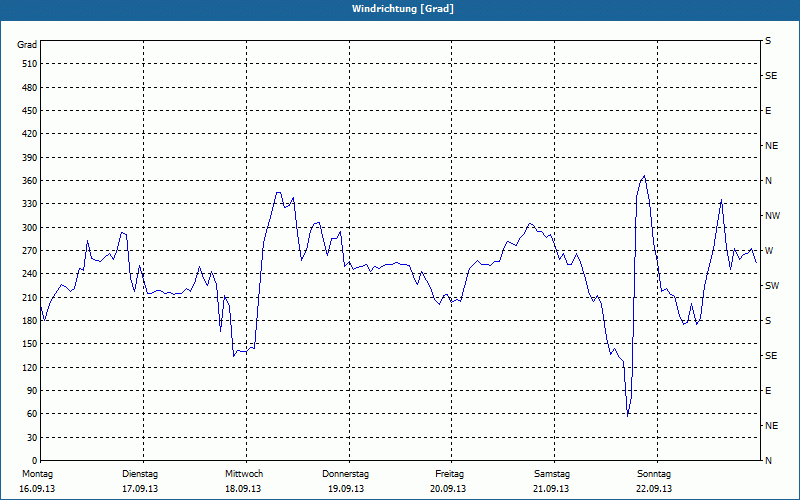Image resolution: width=800 pixels, height=500 pixels.
Task: Select the 450 y-axis tick label
Action: click(30, 111)
